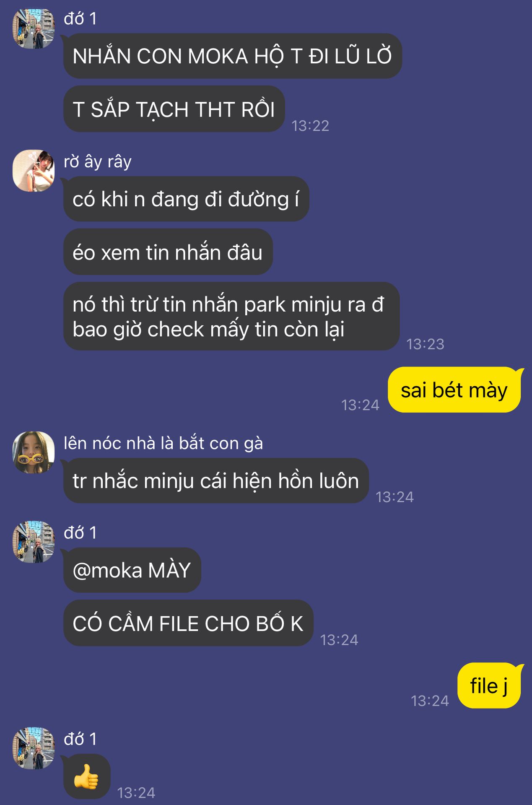Screen dimensions: 532x805
Task: Tap bubble 'có khi n đang đi đường í'
Action: 186,199
